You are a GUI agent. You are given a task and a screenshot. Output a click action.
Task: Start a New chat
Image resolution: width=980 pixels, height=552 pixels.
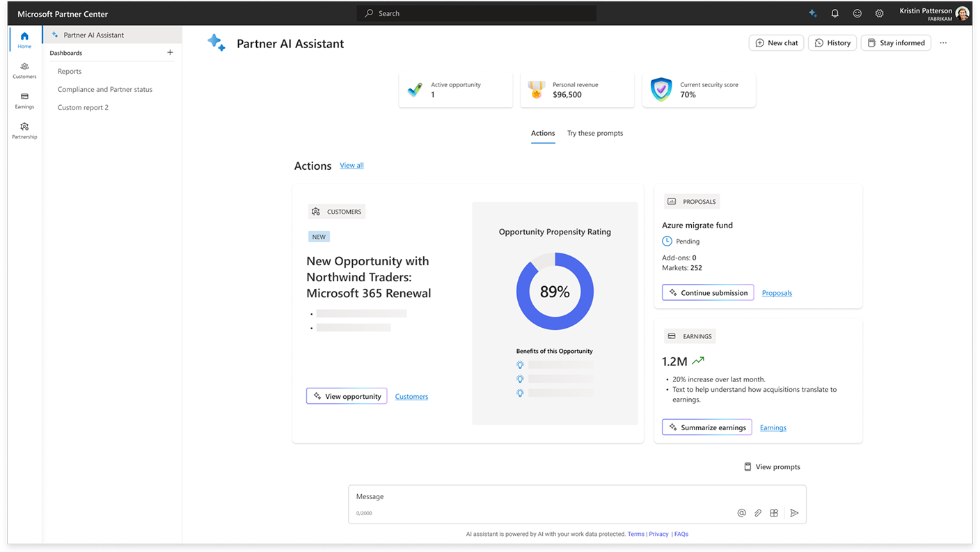[x=777, y=43]
